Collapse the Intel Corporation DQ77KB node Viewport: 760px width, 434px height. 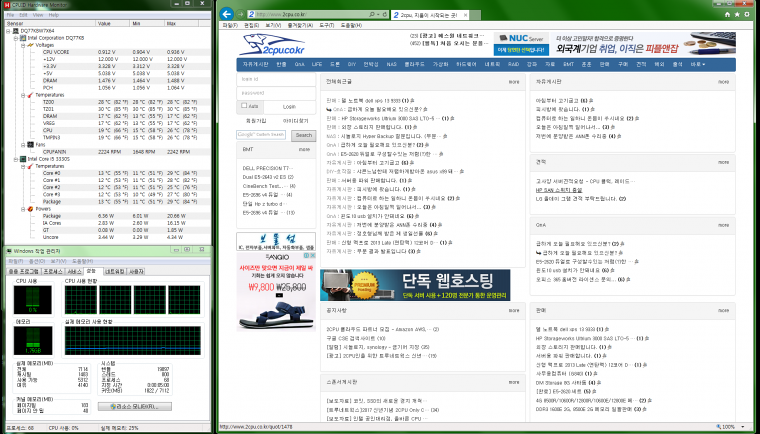click(16, 38)
